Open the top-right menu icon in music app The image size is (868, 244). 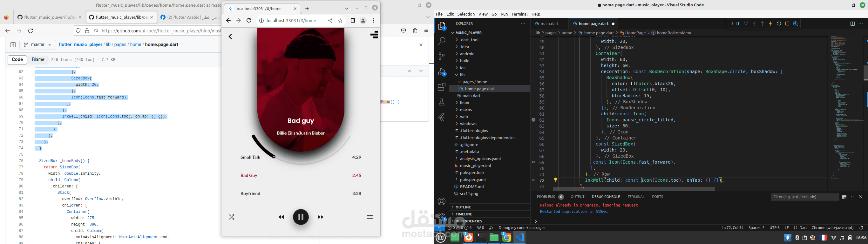[374, 35]
